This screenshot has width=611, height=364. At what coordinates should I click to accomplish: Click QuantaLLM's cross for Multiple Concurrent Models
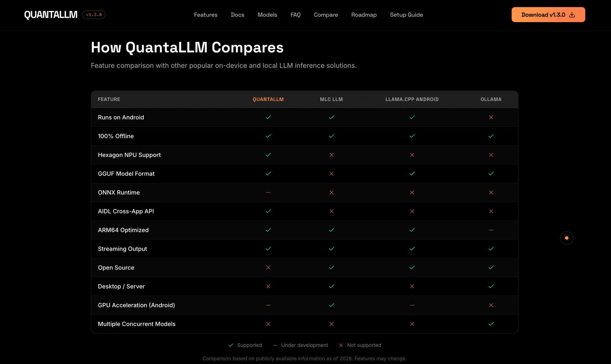coord(268,324)
